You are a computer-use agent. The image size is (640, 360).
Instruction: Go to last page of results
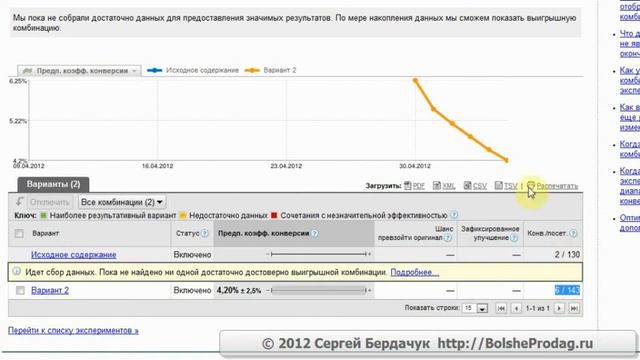[574, 308]
